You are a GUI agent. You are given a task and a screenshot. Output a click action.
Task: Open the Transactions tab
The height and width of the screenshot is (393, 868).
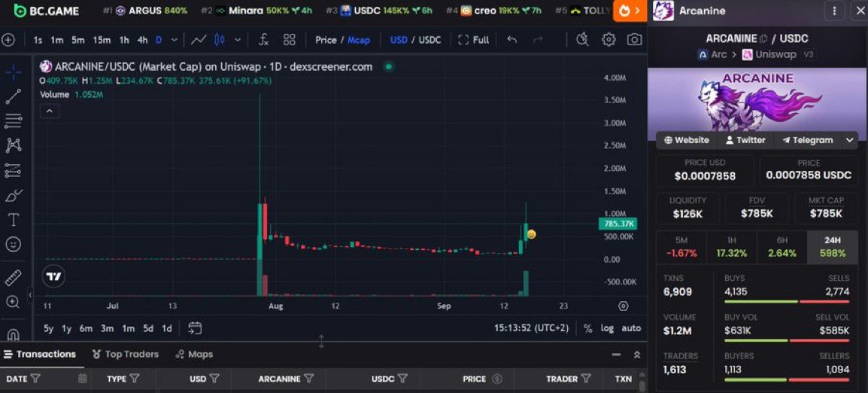39,354
